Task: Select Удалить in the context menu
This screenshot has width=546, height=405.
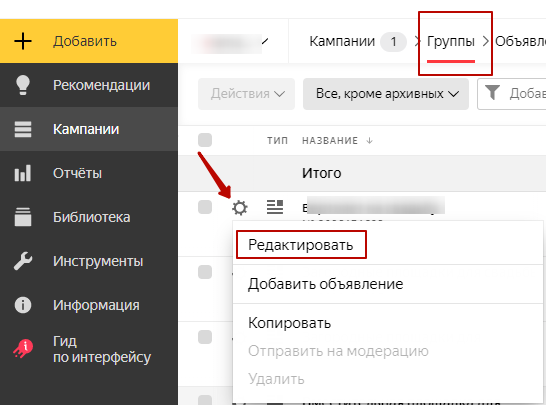Action: click(276, 379)
